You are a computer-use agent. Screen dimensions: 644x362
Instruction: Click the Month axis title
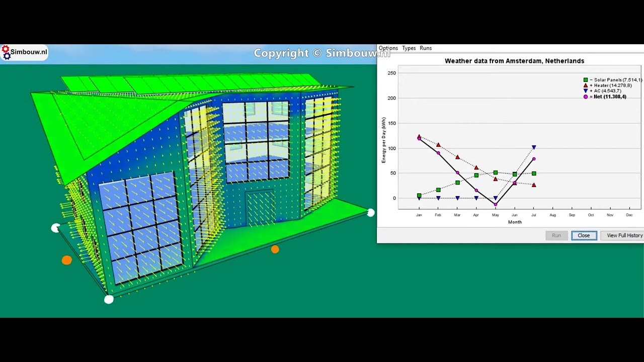[515, 222]
